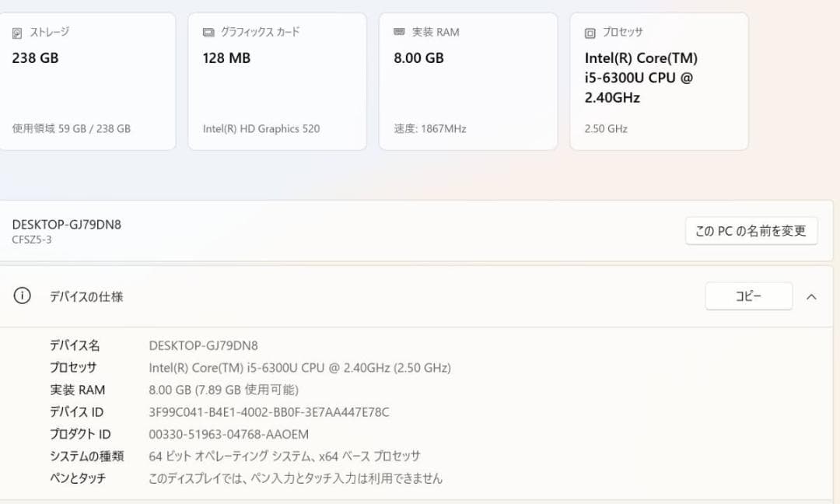The image size is (840, 504).
Task: Select the グラフィックス カード icon
Action: 208,32
